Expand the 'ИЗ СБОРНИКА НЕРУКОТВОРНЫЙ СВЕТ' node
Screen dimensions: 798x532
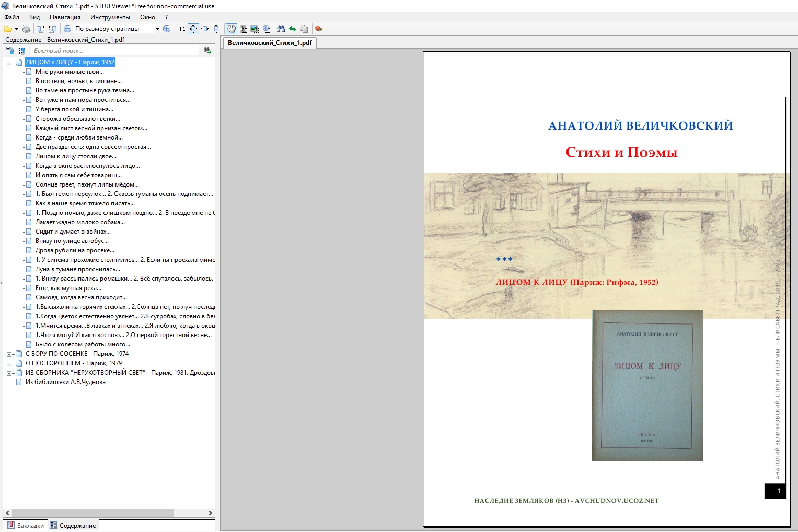click(9, 373)
